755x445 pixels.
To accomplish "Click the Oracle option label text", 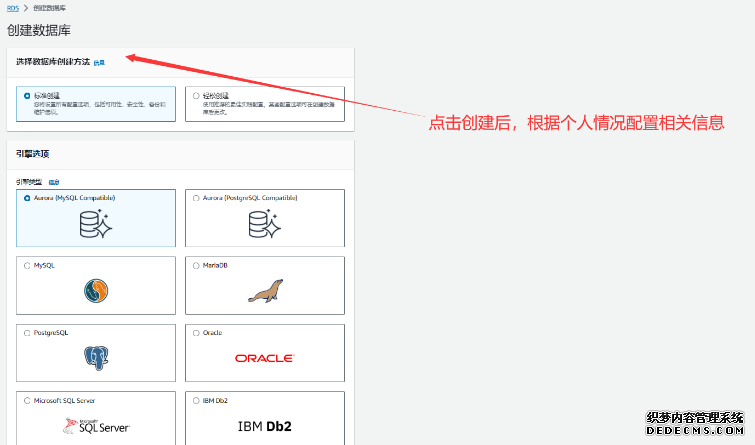I will pos(212,332).
